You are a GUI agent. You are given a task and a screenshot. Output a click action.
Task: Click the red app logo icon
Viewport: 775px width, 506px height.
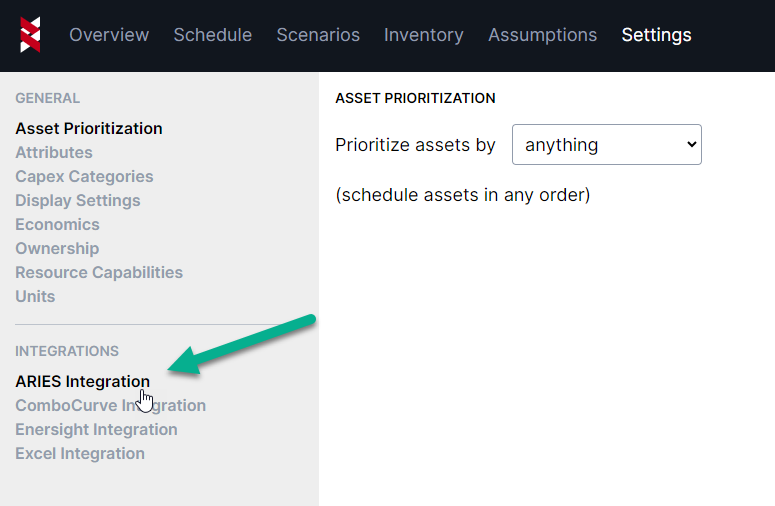[x=30, y=35]
